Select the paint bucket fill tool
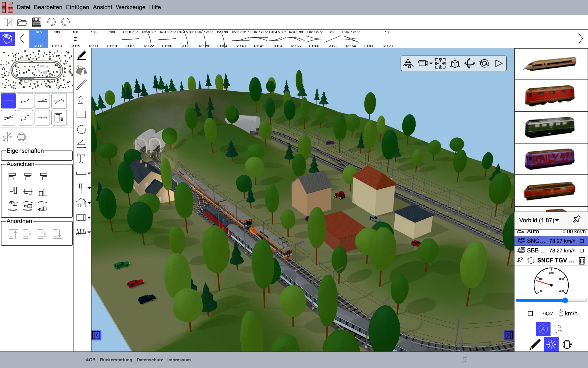 click(81, 70)
